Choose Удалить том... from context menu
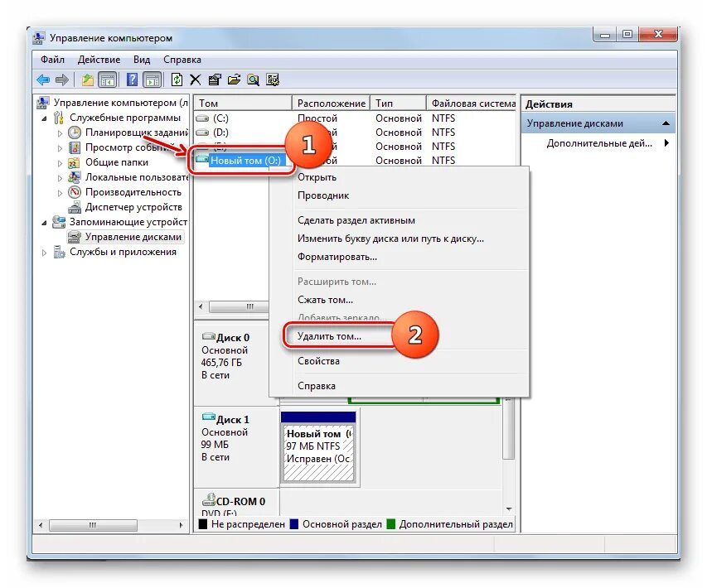The image size is (707, 588). pos(329,336)
